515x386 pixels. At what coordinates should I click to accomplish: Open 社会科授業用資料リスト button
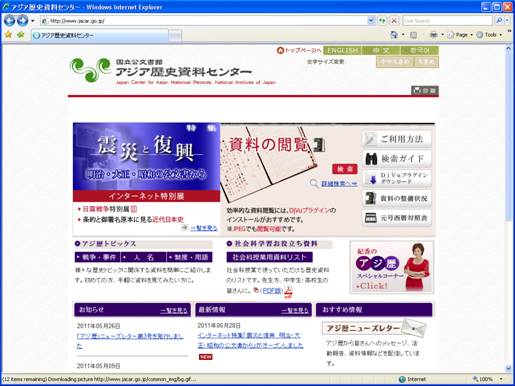click(269, 257)
